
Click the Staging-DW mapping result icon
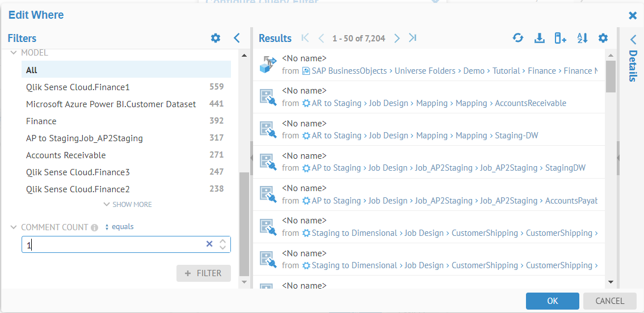[x=268, y=129]
